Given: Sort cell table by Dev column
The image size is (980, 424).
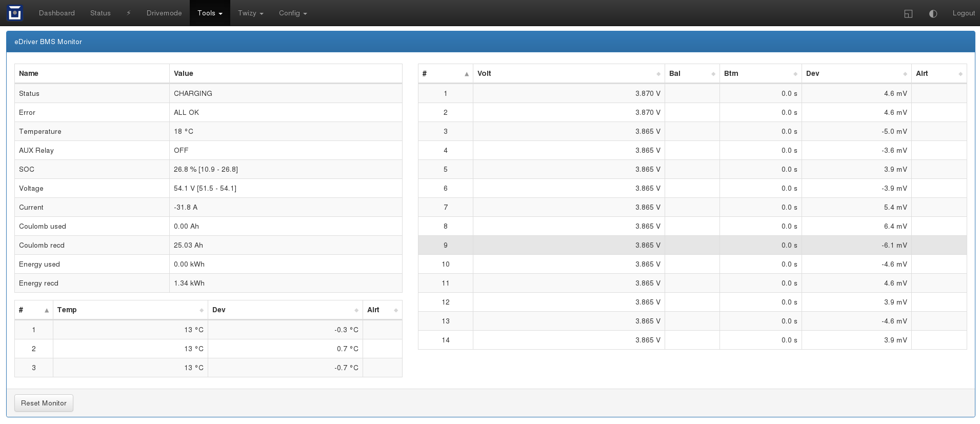Looking at the screenshot, I should [x=856, y=73].
